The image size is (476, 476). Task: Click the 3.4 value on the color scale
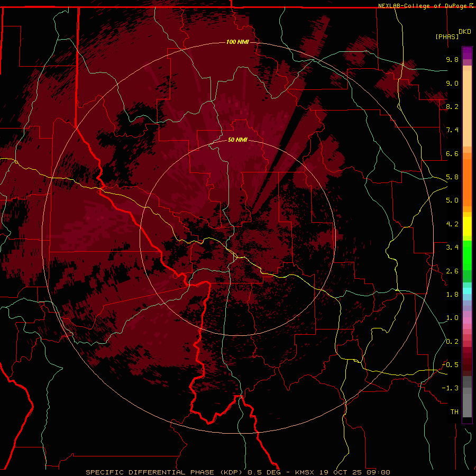point(452,248)
